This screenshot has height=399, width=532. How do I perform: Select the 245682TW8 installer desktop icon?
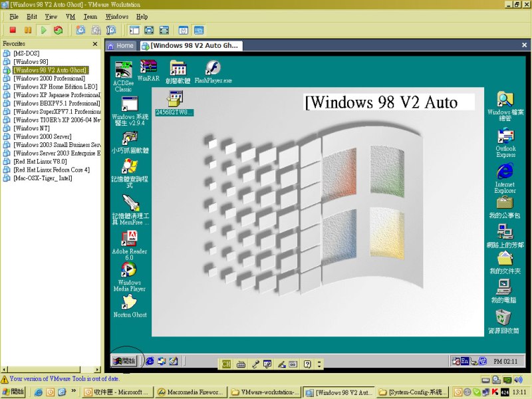(x=174, y=104)
